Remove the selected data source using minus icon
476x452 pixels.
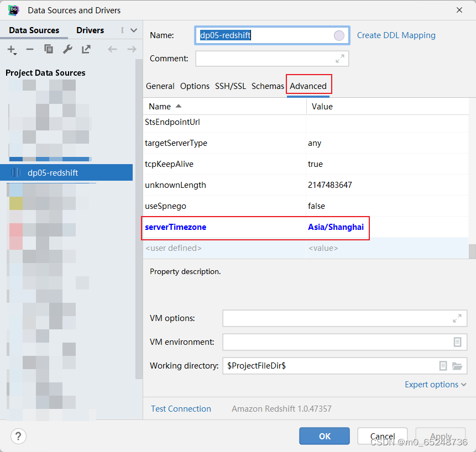30,49
